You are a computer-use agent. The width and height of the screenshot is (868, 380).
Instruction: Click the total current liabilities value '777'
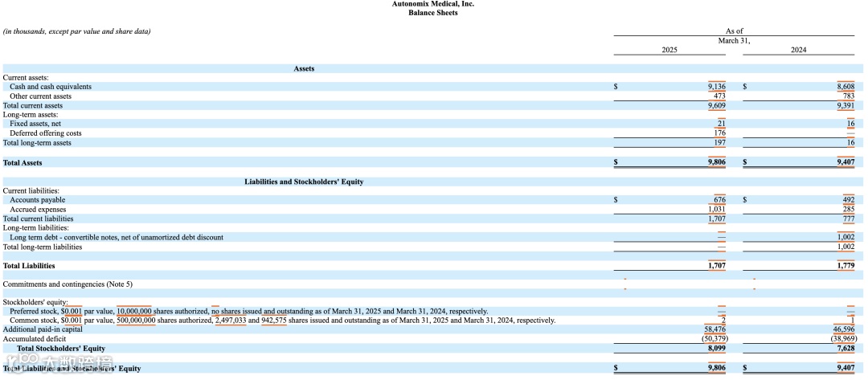[850, 219]
